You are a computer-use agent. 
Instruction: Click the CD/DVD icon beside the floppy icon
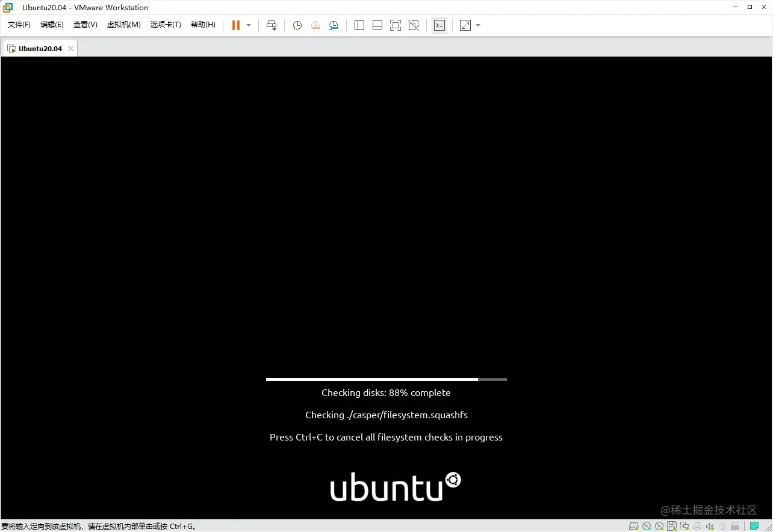[659, 526]
